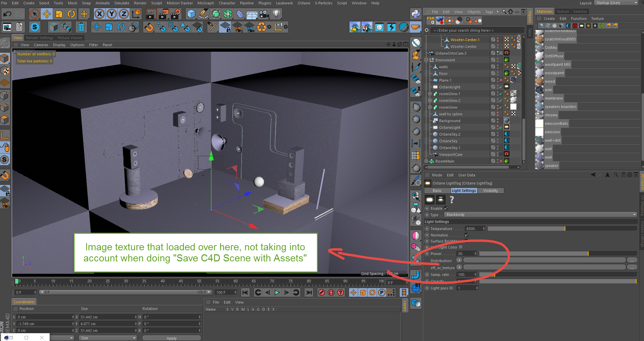Click the orange magnet snap icon

point(149,27)
